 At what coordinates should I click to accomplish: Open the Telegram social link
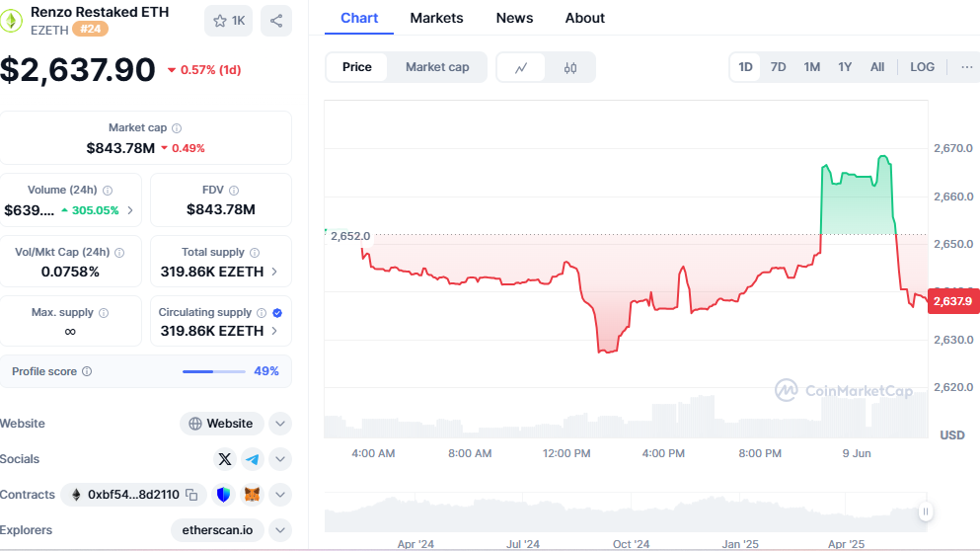pos(253,459)
